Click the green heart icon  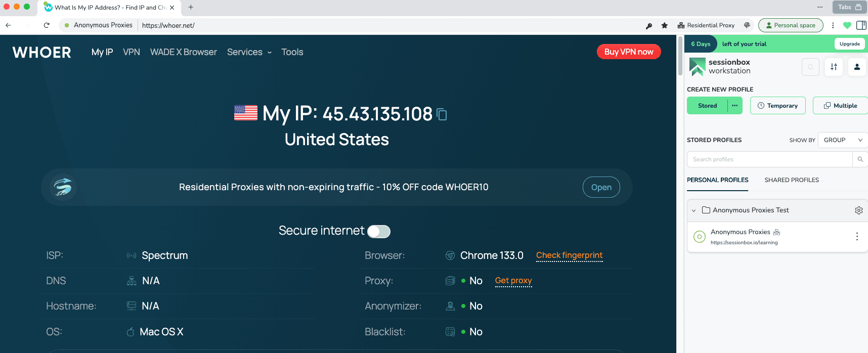(x=847, y=25)
